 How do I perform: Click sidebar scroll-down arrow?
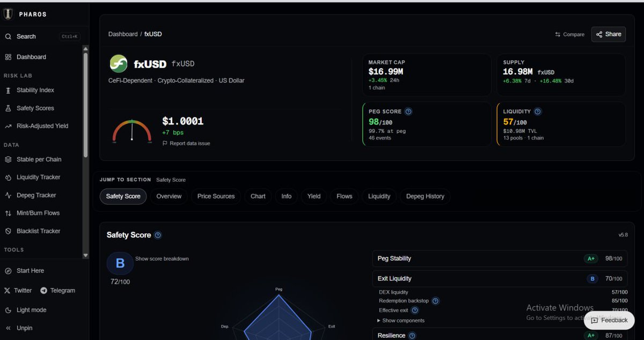85,255
